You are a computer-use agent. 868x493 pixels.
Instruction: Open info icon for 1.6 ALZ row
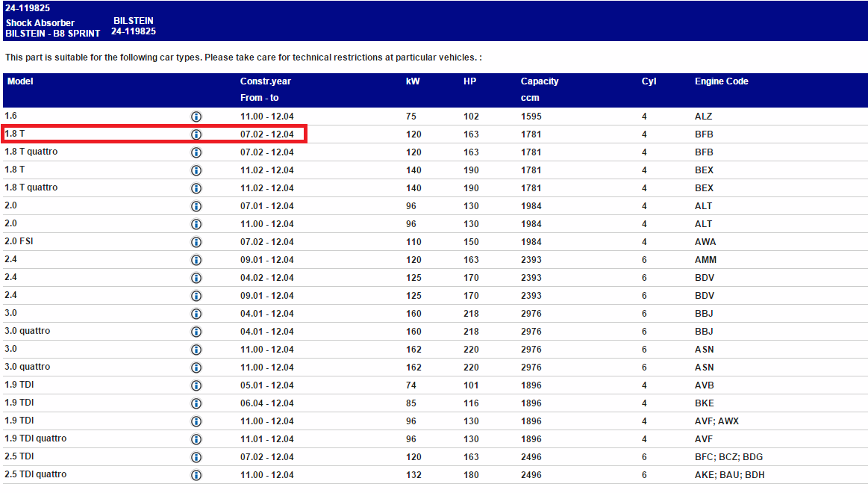(196, 117)
